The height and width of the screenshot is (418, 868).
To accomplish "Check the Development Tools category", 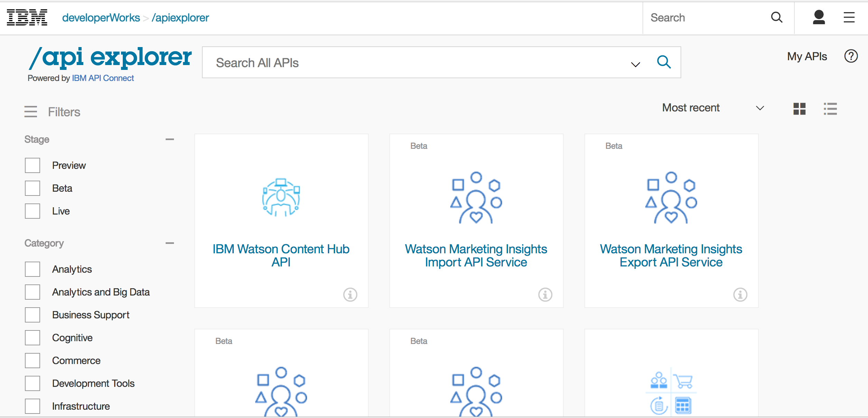I will pyautogui.click(x=33, y=383).
